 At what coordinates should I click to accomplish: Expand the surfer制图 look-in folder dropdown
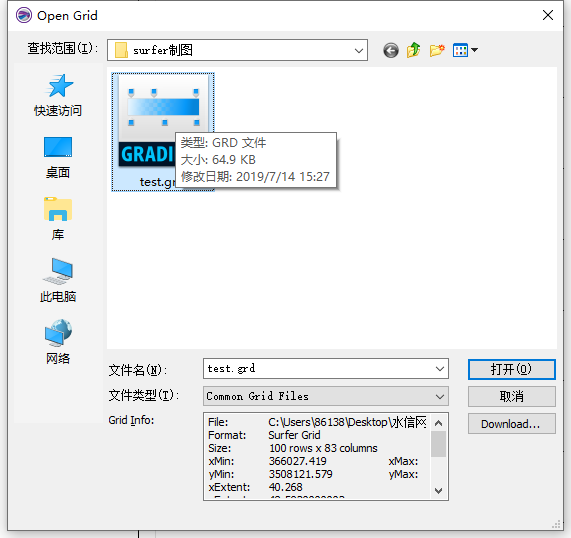pyautogui.click(x=359, y=50)
